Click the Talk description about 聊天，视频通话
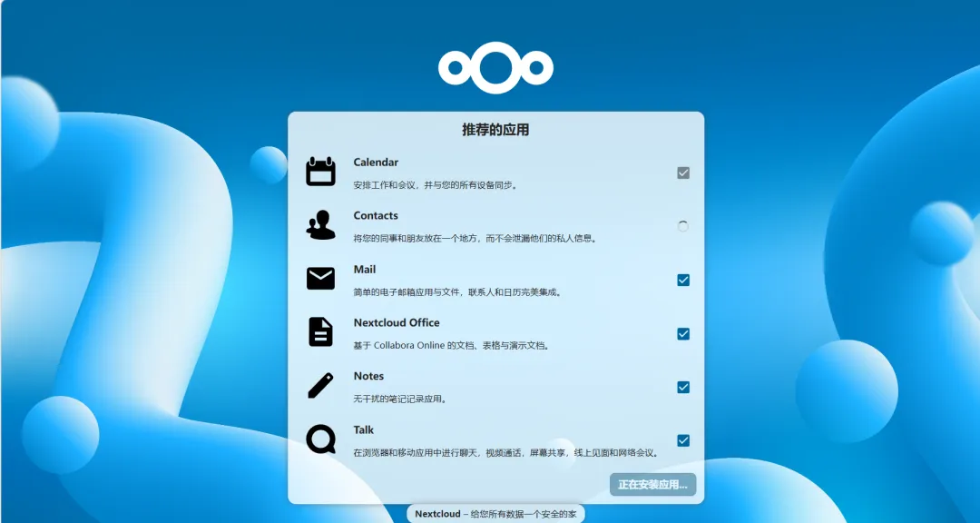This screenshot has width=980, height=523. point(507,453)
